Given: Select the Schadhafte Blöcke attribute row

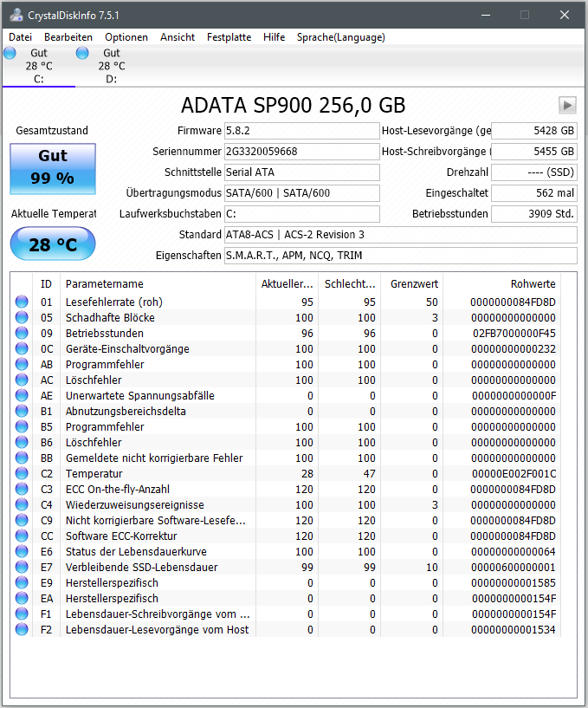Looking at the screenshot, I should [x=285, y=317].
